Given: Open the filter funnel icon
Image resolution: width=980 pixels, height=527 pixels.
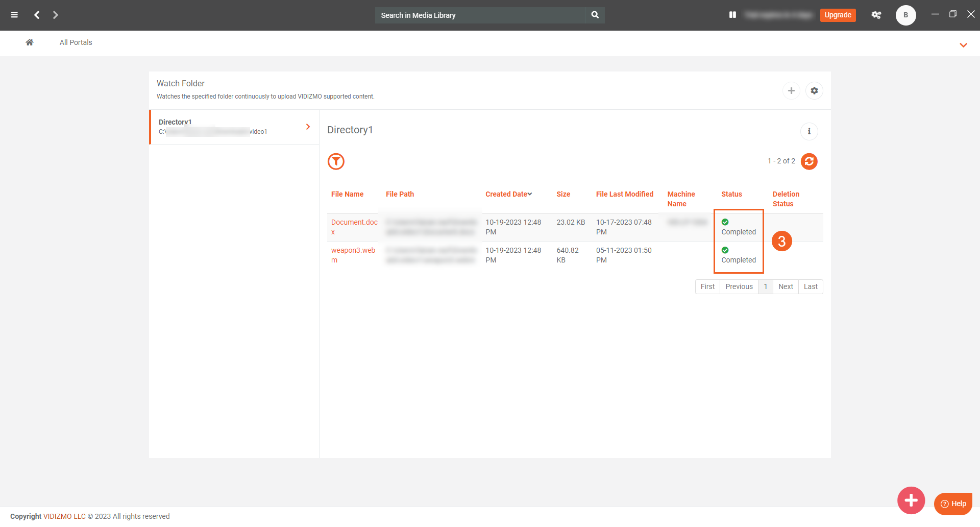Looking at the screenshot, I should (x=336, y=161).
